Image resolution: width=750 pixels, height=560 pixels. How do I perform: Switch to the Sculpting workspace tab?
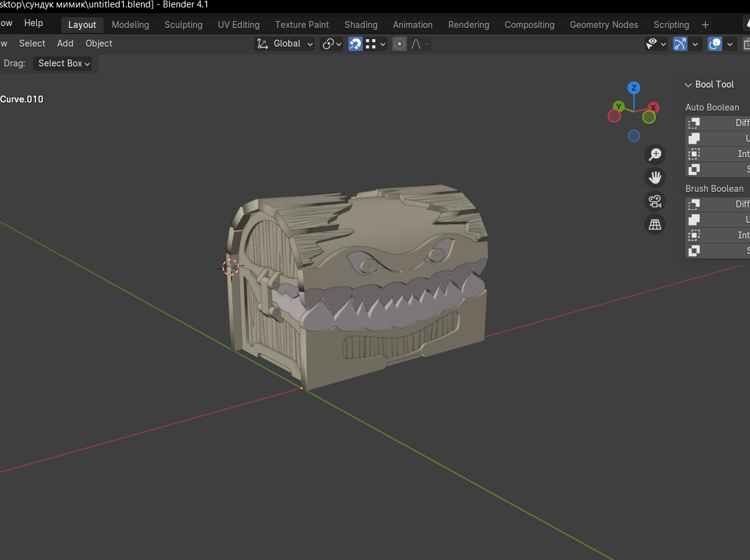click(183, 25)
